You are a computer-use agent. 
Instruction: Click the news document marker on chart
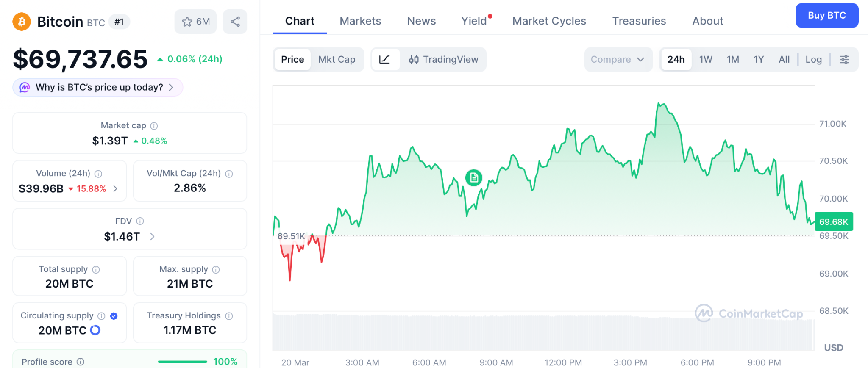coord(473,177)
